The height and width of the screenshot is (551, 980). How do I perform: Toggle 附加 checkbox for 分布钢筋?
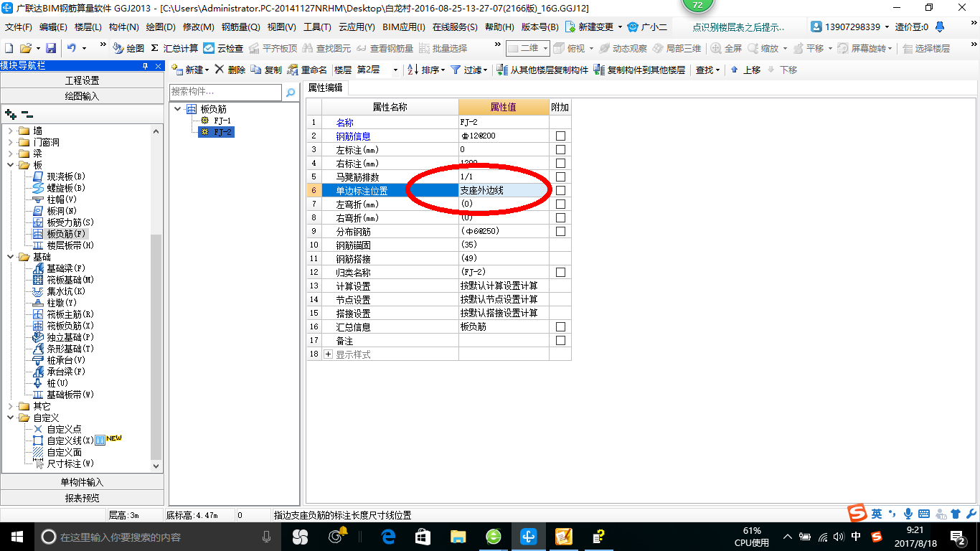[560, 231]
